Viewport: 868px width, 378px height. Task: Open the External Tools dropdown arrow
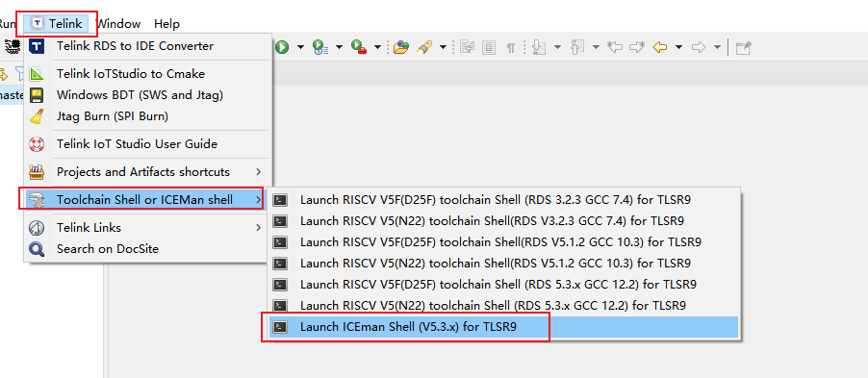click(x=377, y=47)
